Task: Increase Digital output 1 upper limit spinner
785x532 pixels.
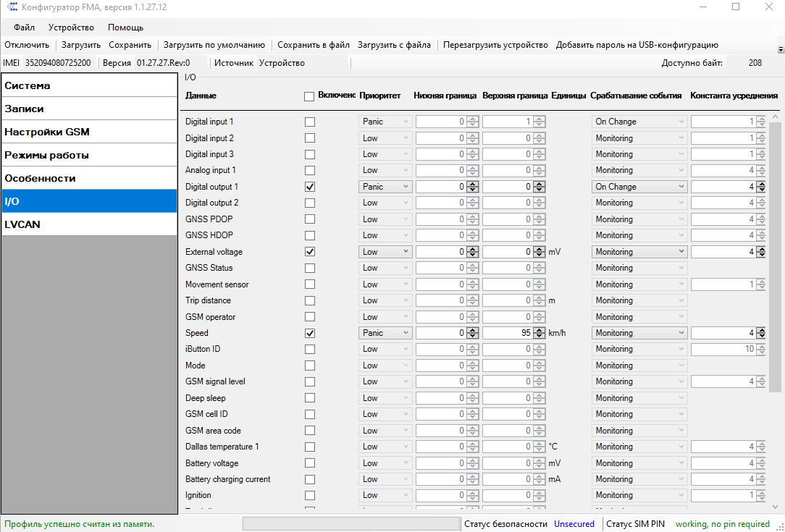Action: click(539, 184)
